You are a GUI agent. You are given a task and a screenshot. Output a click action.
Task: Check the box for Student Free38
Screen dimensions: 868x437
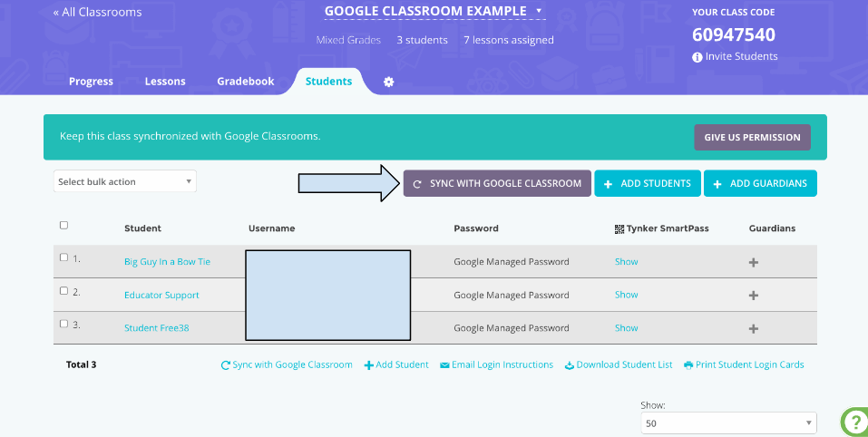click(x=63, y=324)
